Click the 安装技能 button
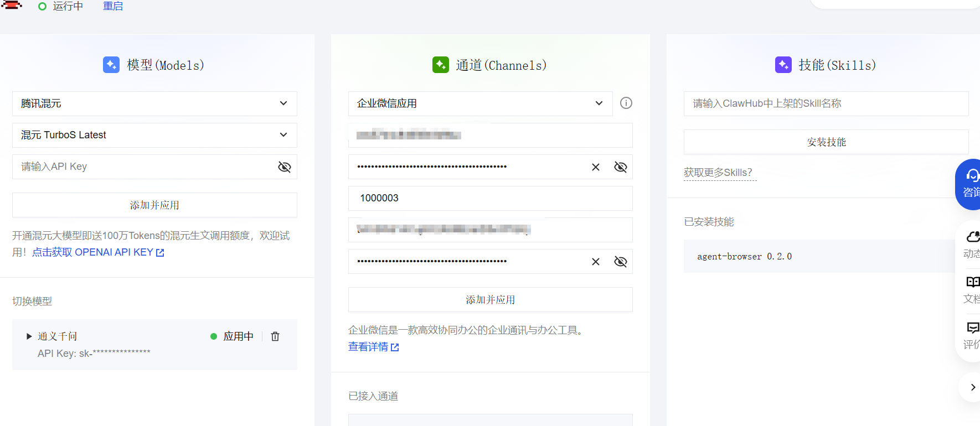 point(826,142)
